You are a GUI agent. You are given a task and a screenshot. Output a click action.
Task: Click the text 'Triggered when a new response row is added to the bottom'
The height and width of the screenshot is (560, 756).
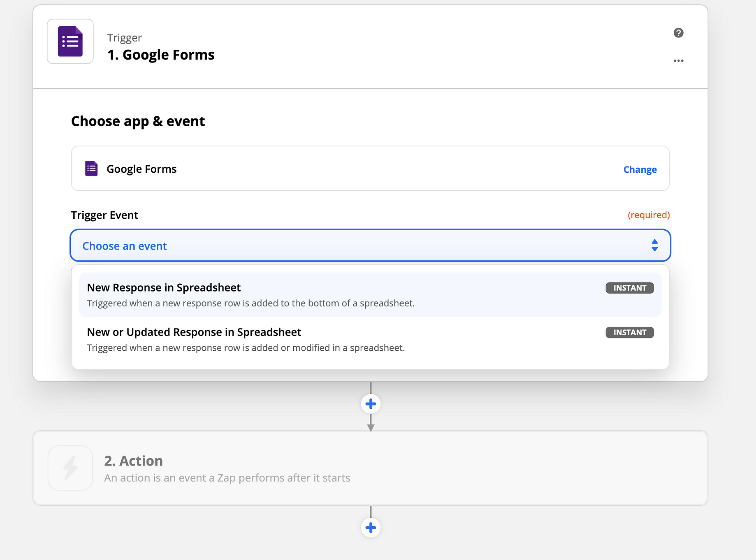pyautogui.click(x=250, y=303)
